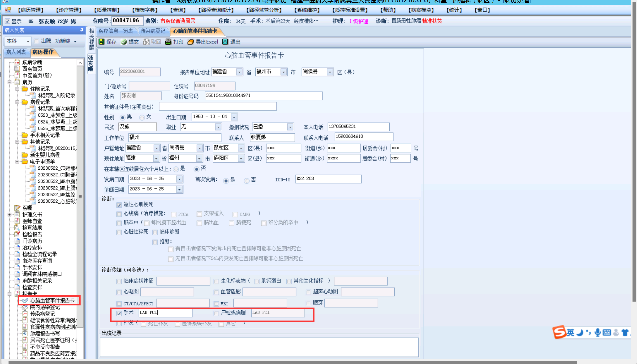The height and width of the screenshot is (364, 637).
Task: Click the Print (打印) printer icon
Action: pos(168,42)
